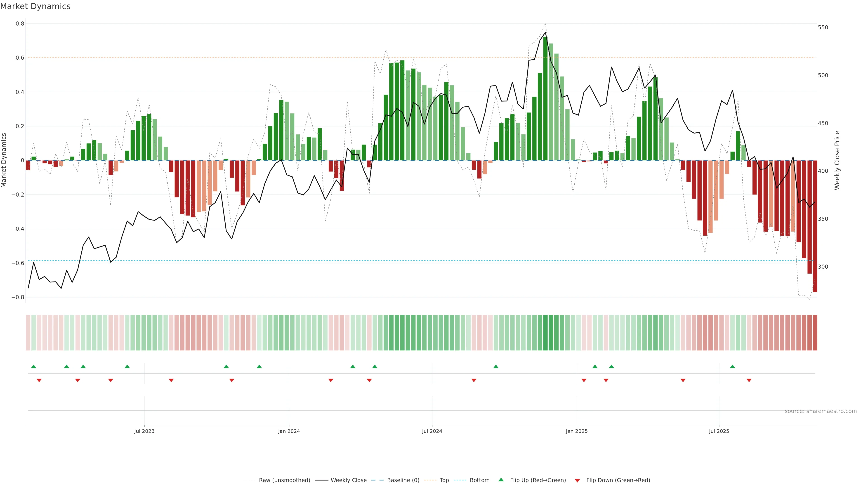868x488 pixels.
Task: Click the darkest red heatmap cell at far right
Action: click(x=815, y=333)
